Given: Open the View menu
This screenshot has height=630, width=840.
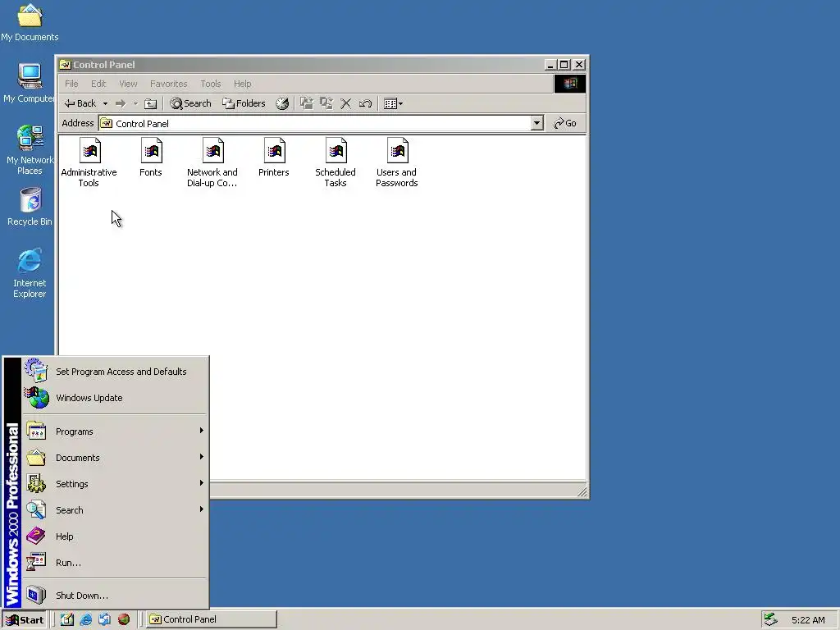Looking at the screenshot, I should (128, 84).
